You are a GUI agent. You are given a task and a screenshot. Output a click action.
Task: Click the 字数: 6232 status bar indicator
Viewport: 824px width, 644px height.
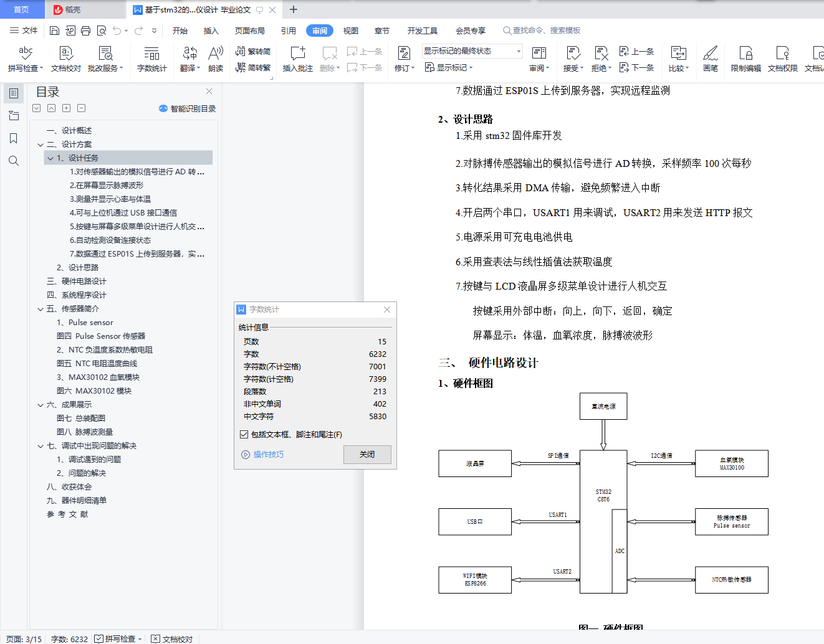pos(69,639)
